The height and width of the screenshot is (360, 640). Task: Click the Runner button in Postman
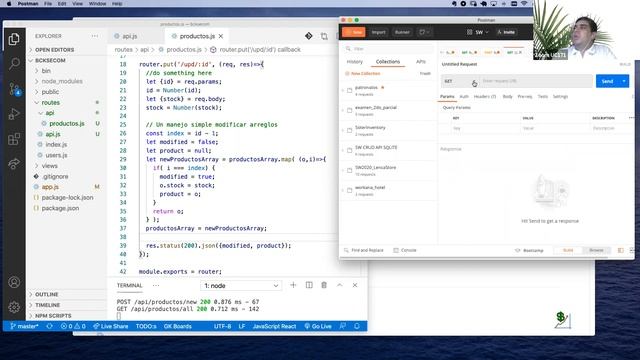402,32
